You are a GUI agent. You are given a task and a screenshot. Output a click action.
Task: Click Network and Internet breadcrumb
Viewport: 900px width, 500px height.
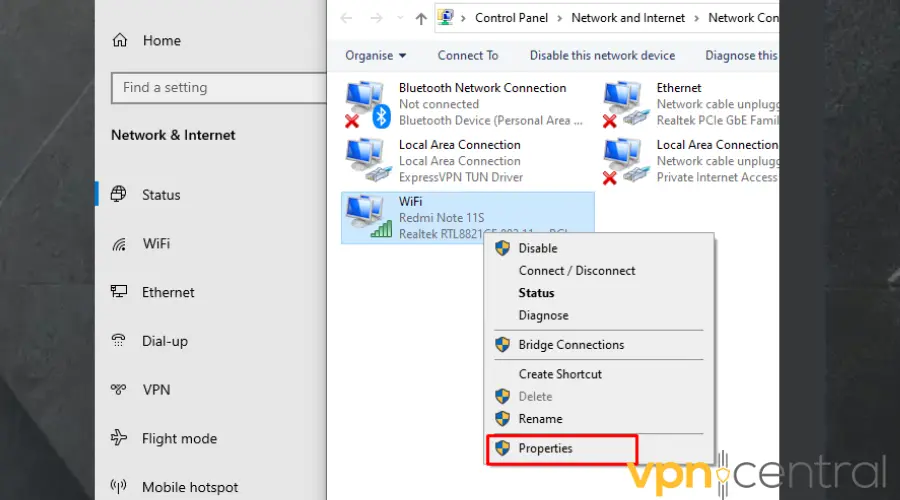[628, 18]
